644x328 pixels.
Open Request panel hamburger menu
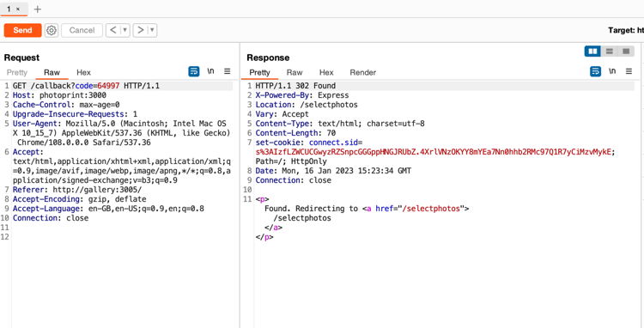[x=228, y=71]
